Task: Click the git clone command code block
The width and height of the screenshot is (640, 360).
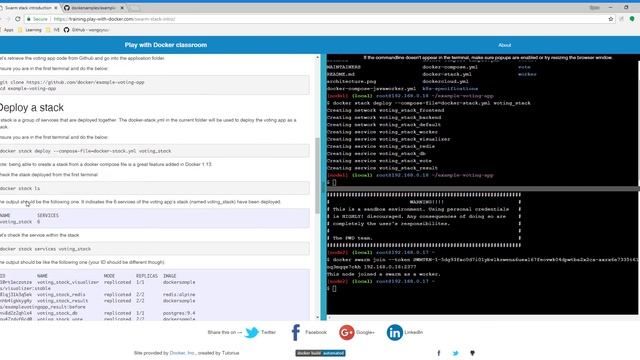Action: pos(154,85)
